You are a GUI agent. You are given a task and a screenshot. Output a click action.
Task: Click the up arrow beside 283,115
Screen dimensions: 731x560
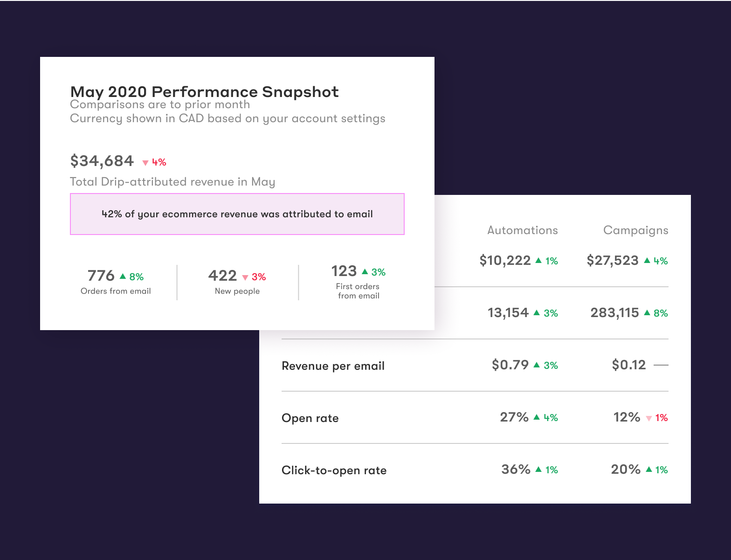(x=647, y=313)
